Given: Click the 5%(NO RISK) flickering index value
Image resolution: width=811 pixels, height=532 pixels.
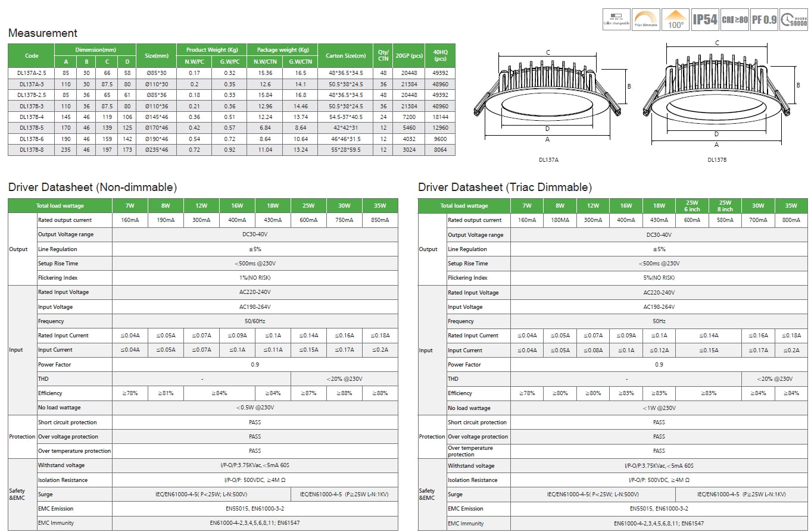Looking at the screenshot, I should tap(659, 278).
